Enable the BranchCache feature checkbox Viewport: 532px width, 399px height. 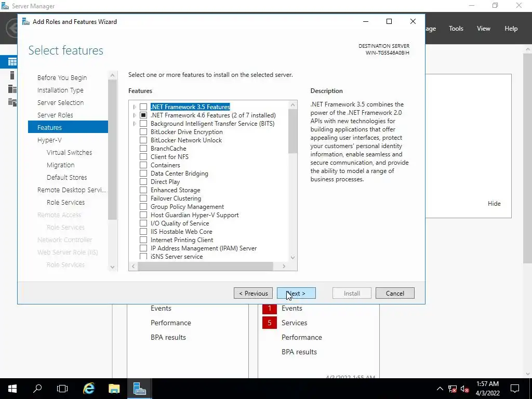coord(143,149)
